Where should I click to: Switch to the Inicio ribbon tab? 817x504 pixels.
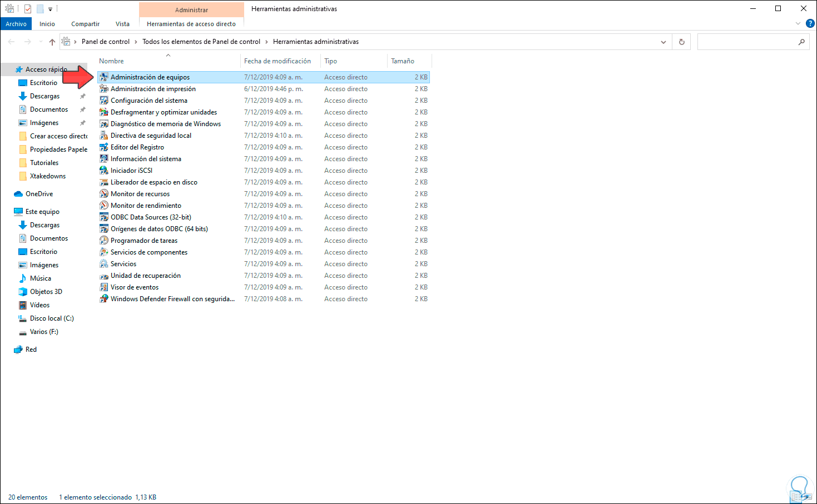point(47,24)
